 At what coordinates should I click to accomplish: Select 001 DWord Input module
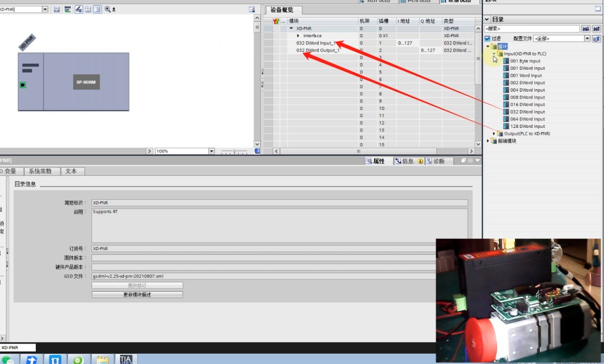pos(527,68)
